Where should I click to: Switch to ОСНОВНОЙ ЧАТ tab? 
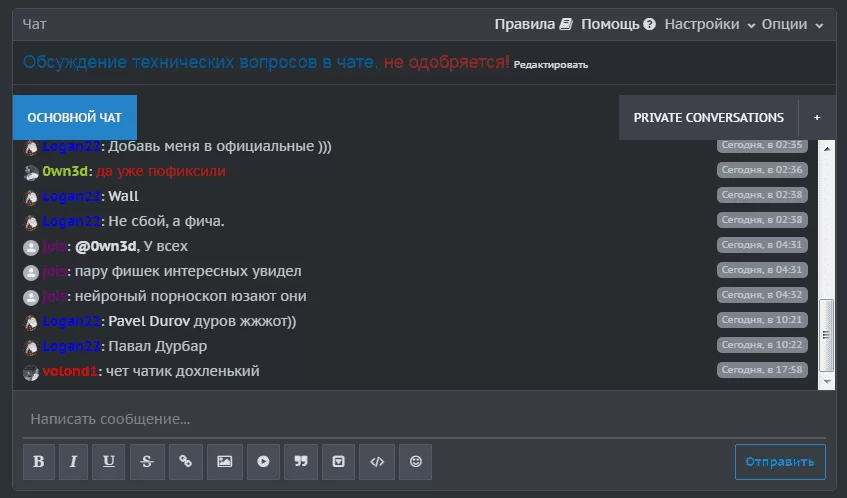[75, 117]
